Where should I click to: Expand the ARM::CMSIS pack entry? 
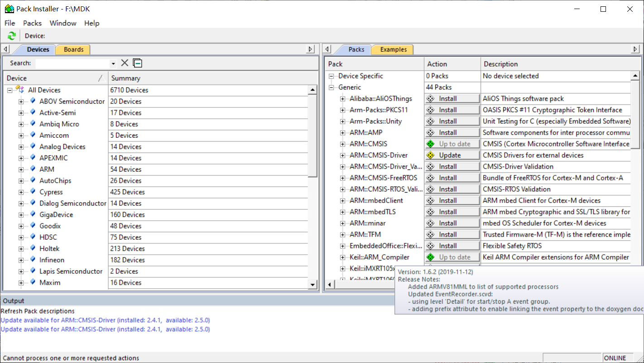tap(343, 144)
